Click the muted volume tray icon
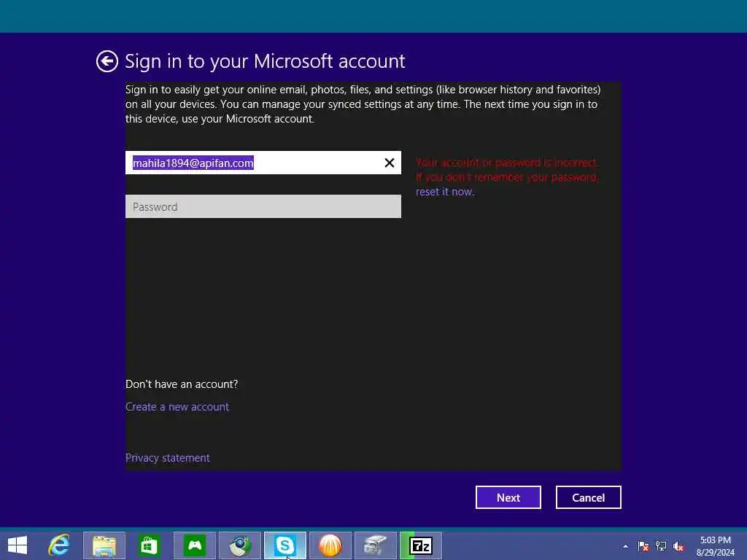747x560 pixels. (678, 546)
